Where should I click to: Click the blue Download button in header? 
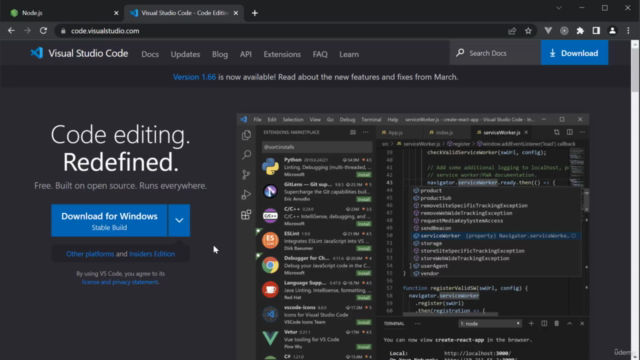(x=574, y=53)
